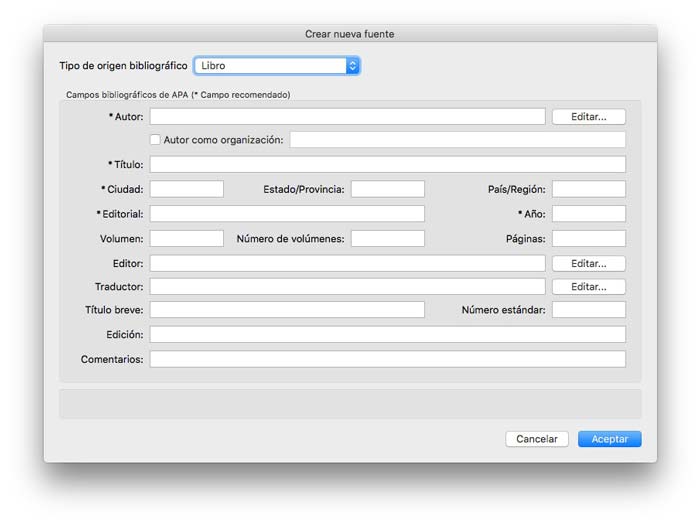Image resolution: width=700 pixels, height=524 pixels.
Task: Click the Número estándar input box
Action: pyautogui.click(x=588, y=310)
